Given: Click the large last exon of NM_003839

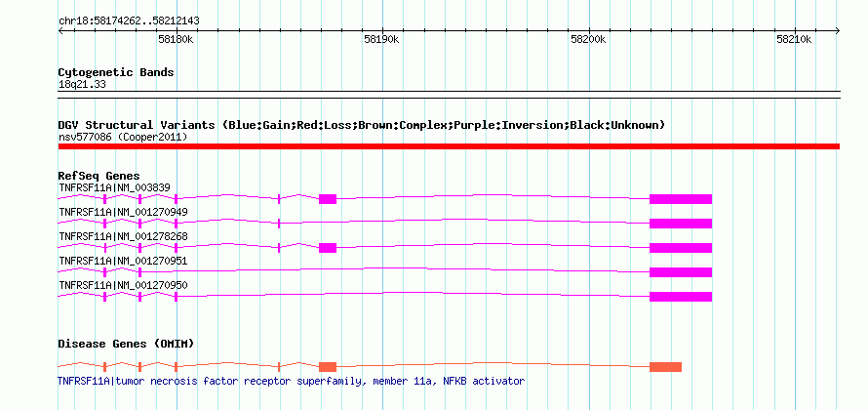Looking at the screenshot, I should (x=681, y=199).
